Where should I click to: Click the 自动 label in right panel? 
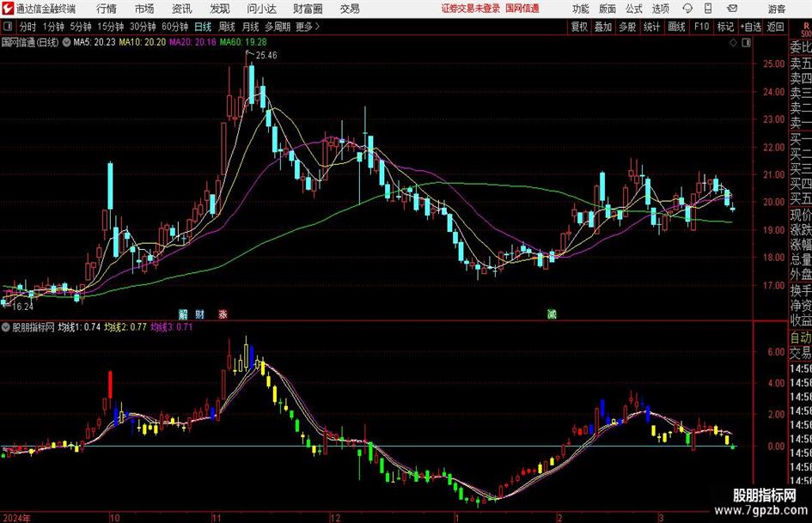tap(801, 338)
